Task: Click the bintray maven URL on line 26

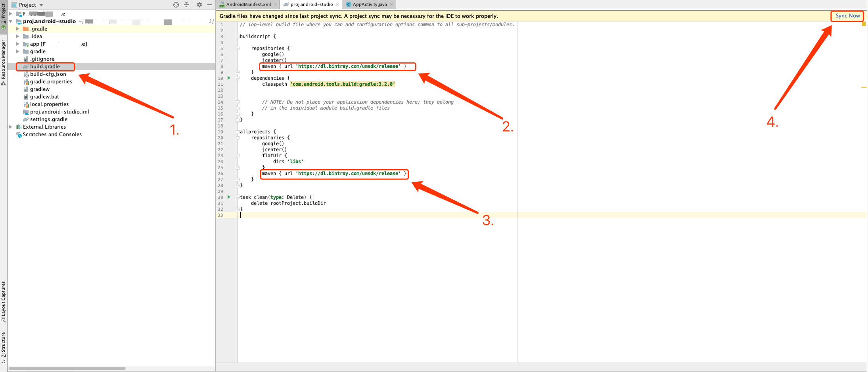Action: tap(349, 173)
